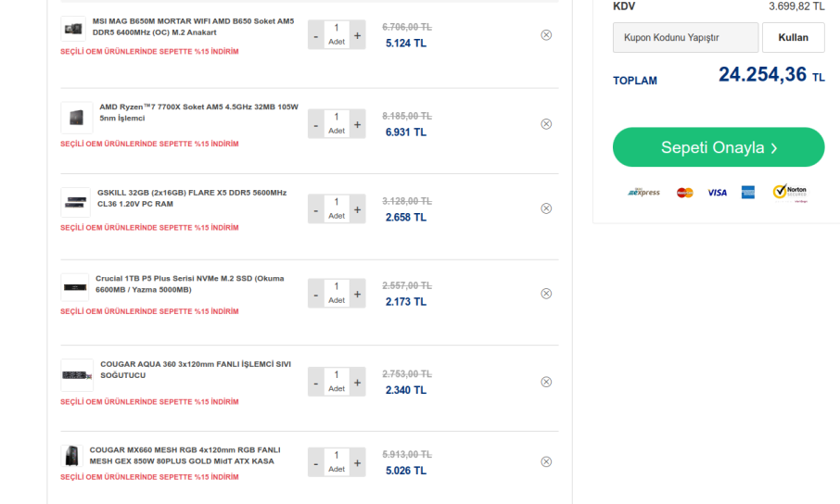The width and height of the screenshot is (840, 504).
Task: Open the GSKILL 32GB FLARE X5 product link
Action: [x=192, y=198]
